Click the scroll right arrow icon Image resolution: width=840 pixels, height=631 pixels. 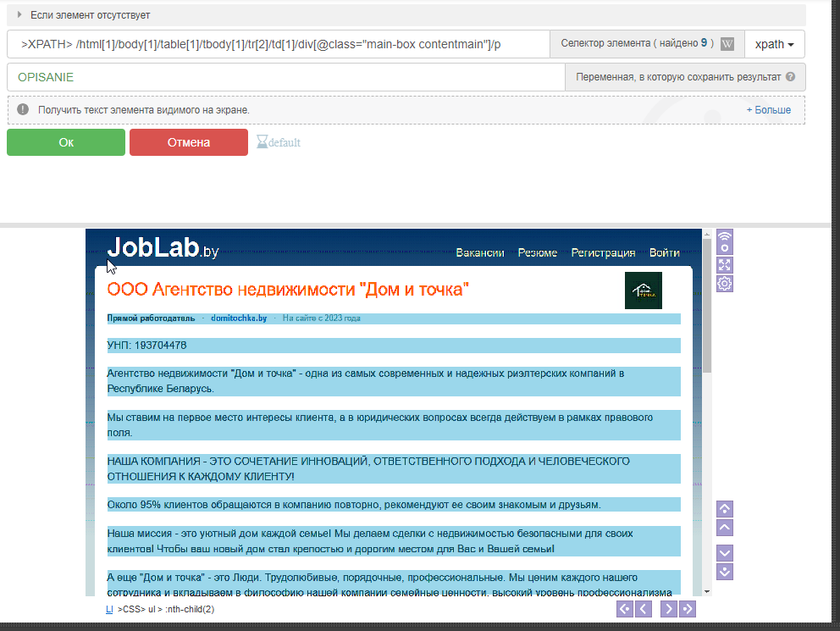coord(668,609)
